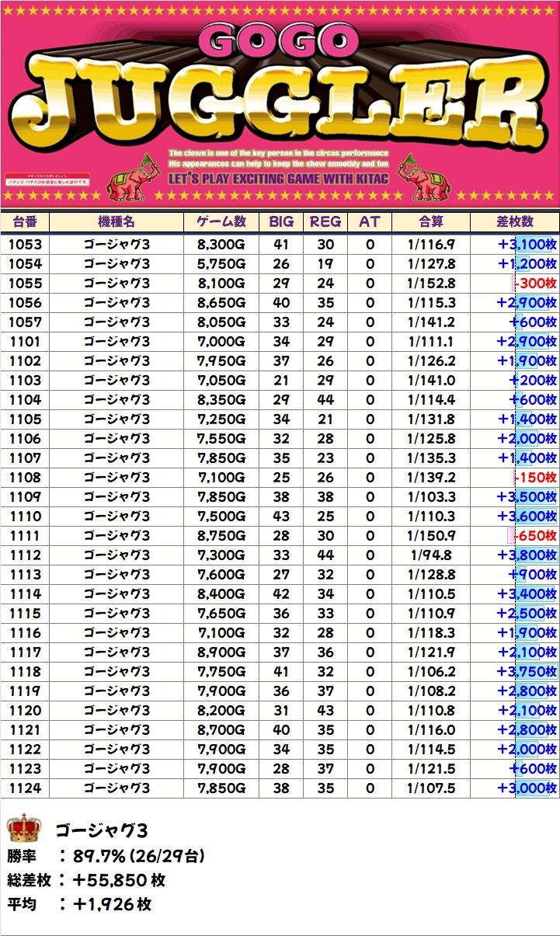Select machine number 1101
This screenshot has height=936, width=560.
tap(25, 342)
